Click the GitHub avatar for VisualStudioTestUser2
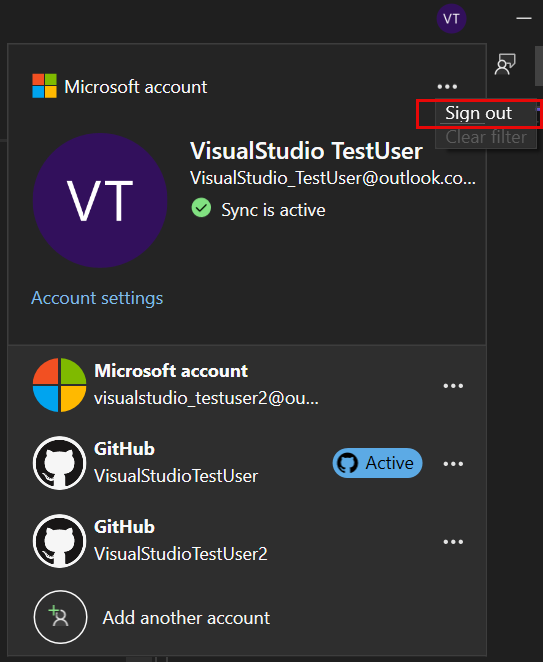The image size is (543, 662). 60,541
